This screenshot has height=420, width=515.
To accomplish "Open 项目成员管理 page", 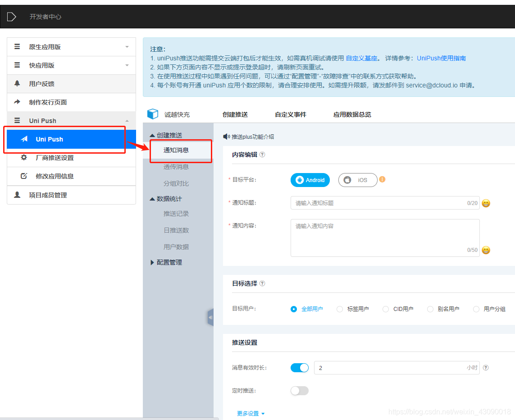I will pyautogui.click(x=71, y=195).
